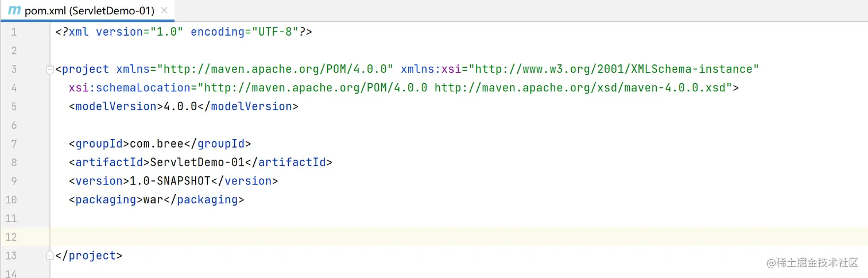Click the version value 1.0-SNAPSHOT
The width and height of the screenshot is (868, 278).
pos(170,181)
